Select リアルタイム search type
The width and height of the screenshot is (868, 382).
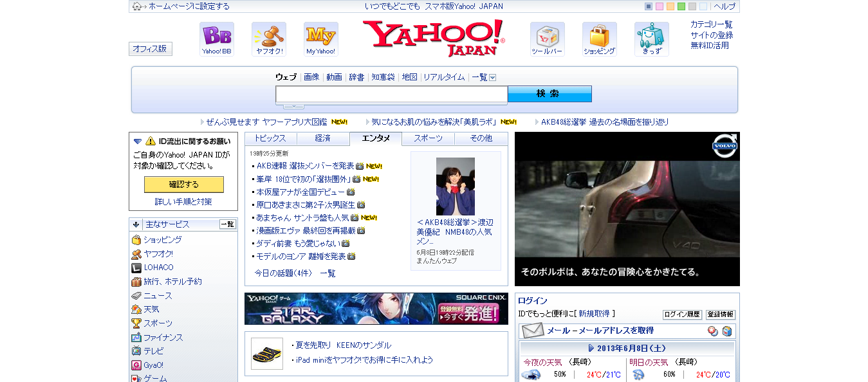pyautogui.click(x=444, y=77)
